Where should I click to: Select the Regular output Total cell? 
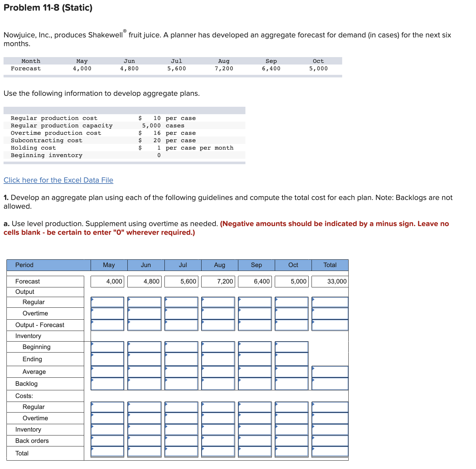click(x=330, y=302)
